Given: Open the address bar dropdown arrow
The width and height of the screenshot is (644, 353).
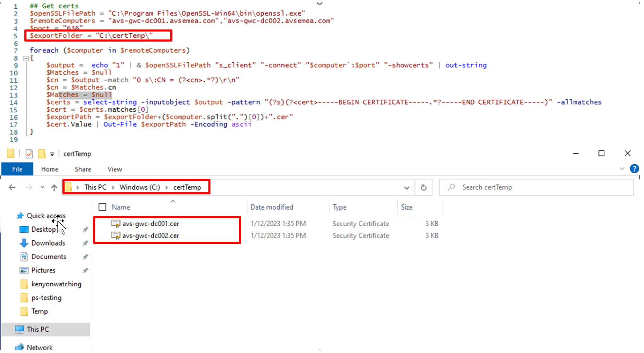Looking at the screenshot, I should click(x=407, y=187).
